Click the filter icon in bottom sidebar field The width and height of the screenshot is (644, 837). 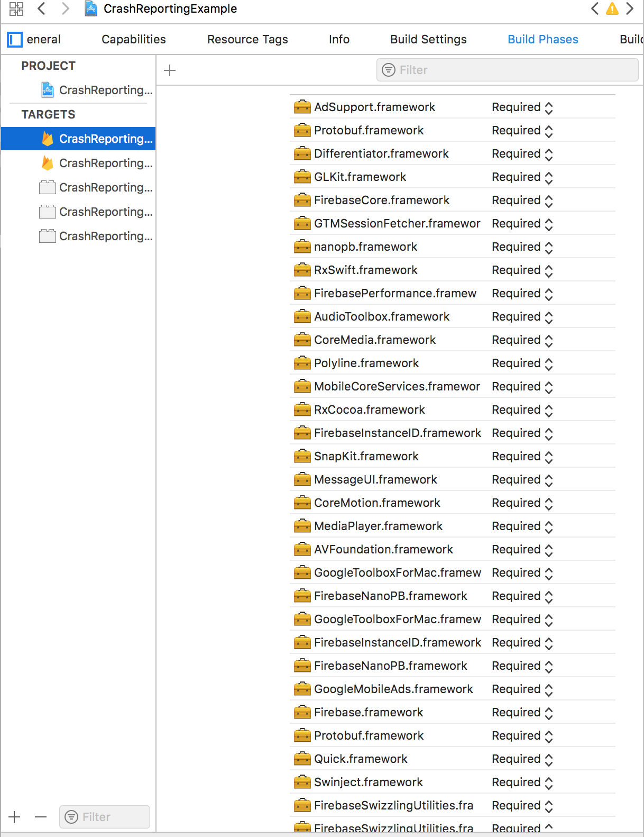[71, 817]
